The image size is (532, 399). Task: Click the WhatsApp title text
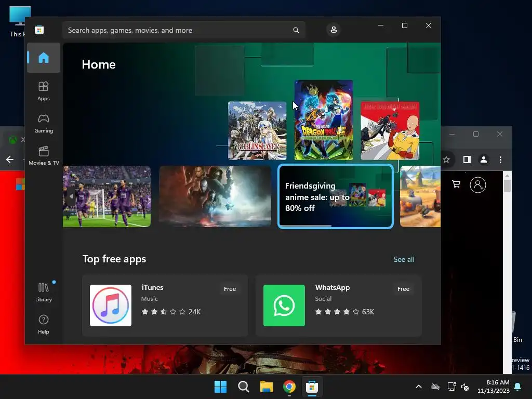pos(332,287)
